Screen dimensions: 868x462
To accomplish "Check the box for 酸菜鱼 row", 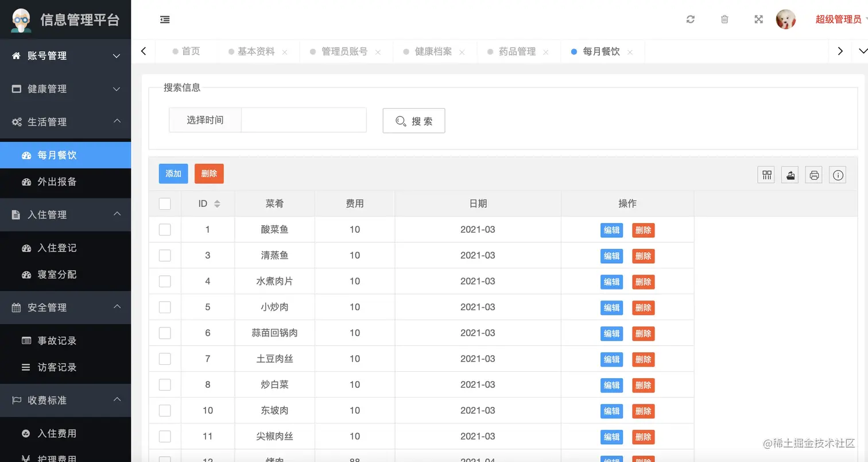I will (x=165, y=230).
